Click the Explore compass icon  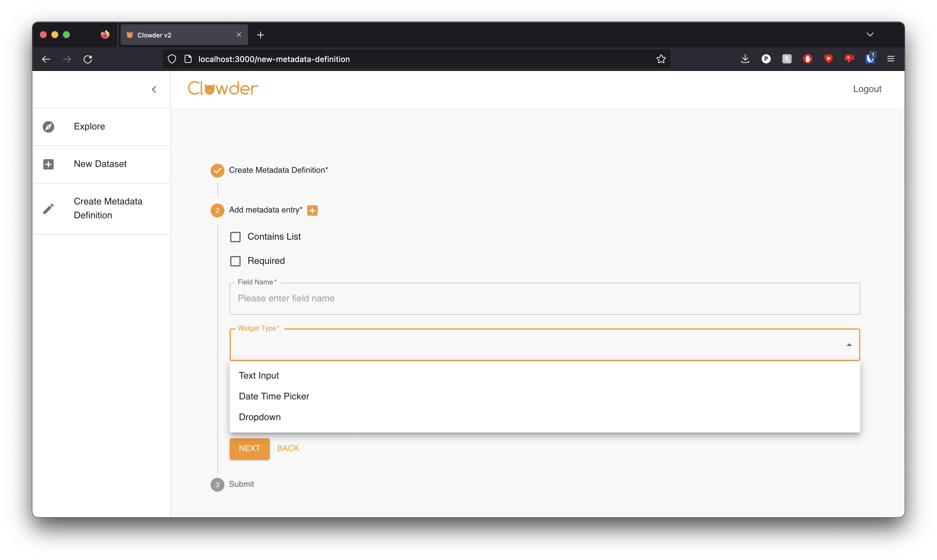[48, 127]
